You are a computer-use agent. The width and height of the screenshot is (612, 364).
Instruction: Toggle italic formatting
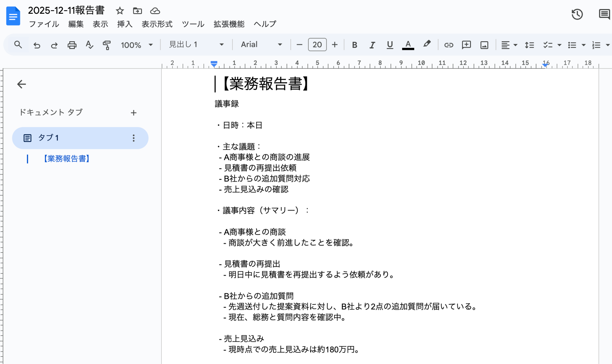372,45
